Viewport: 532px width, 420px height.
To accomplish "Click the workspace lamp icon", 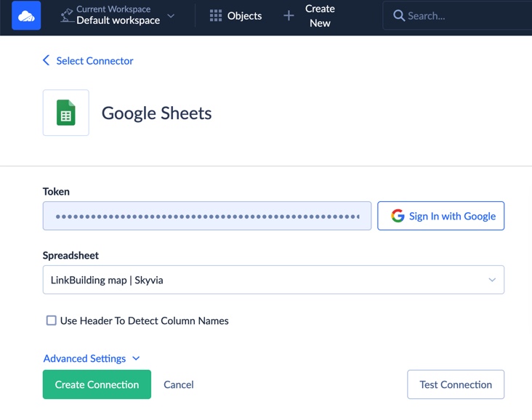I will click(67, 15).
